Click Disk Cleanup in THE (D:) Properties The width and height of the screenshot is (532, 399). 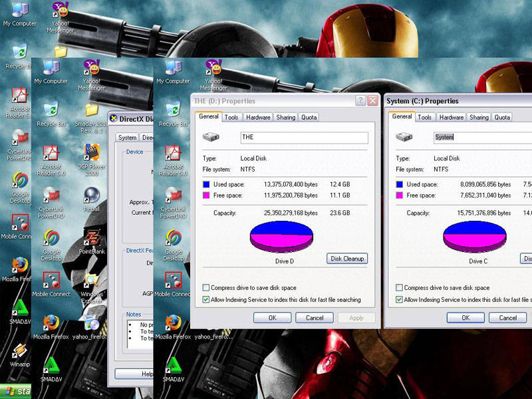pos(347,259)
